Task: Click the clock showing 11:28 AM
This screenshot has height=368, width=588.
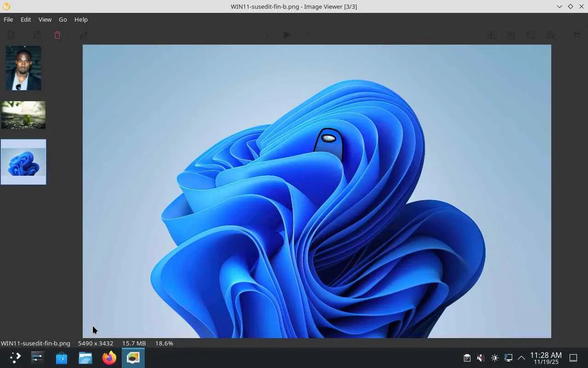Action: 546,358
